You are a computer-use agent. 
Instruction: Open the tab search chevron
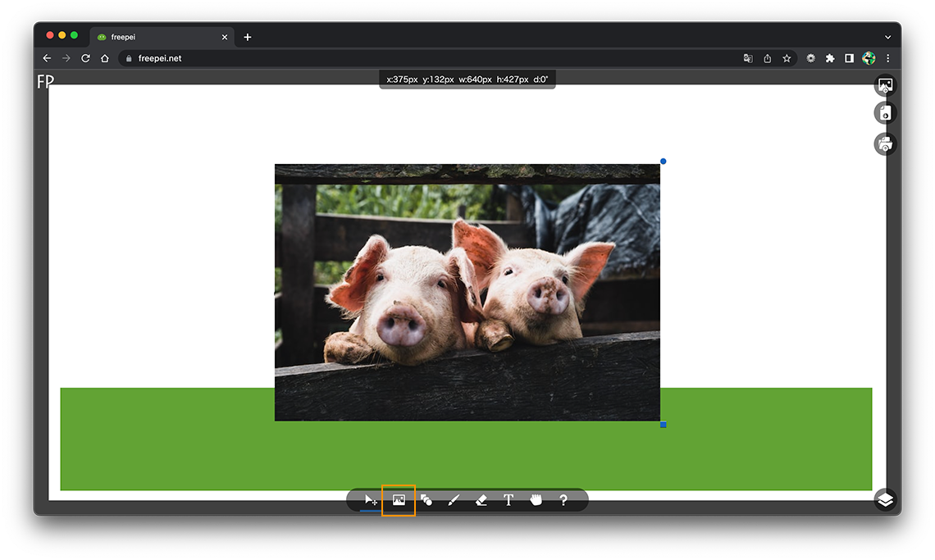tap(888, 37)
